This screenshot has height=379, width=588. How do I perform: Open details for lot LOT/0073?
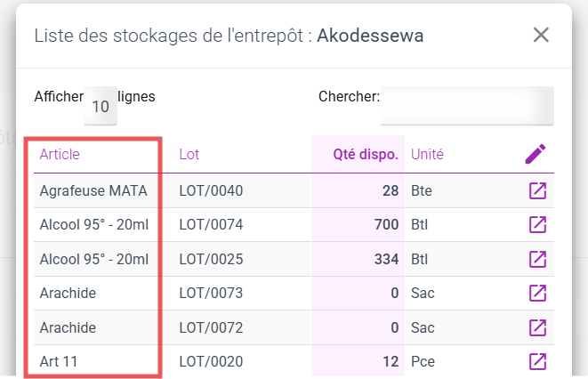coord(537,293)
